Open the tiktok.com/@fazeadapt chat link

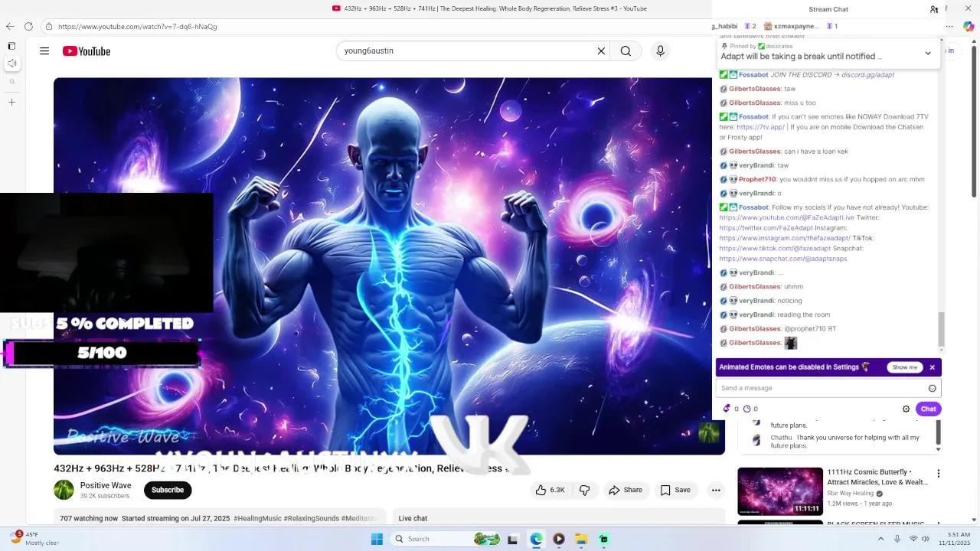tap(775, 249)
